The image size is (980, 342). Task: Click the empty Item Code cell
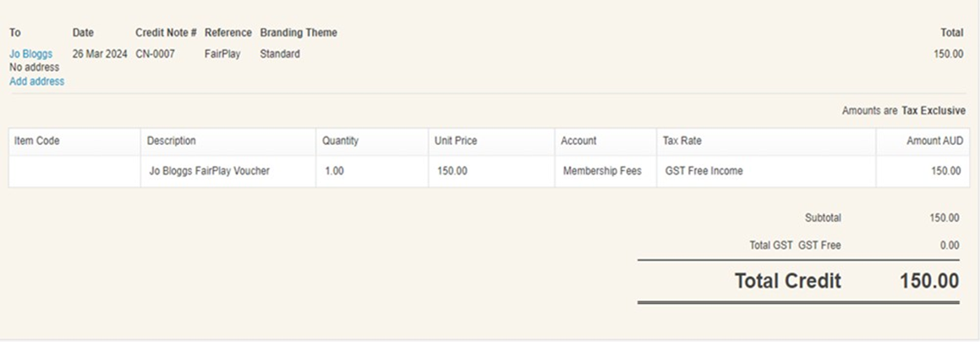click(74, 171)
